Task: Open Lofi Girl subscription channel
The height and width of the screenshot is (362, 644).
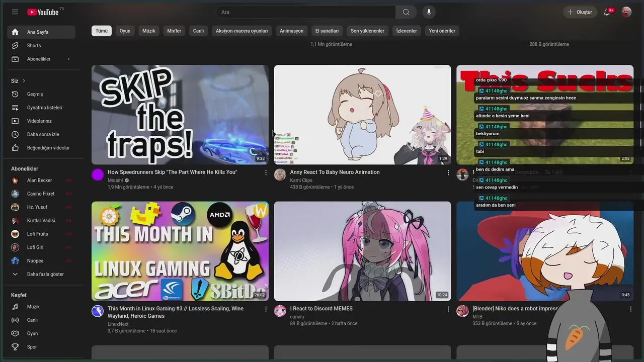Action: tap(41, 247)
